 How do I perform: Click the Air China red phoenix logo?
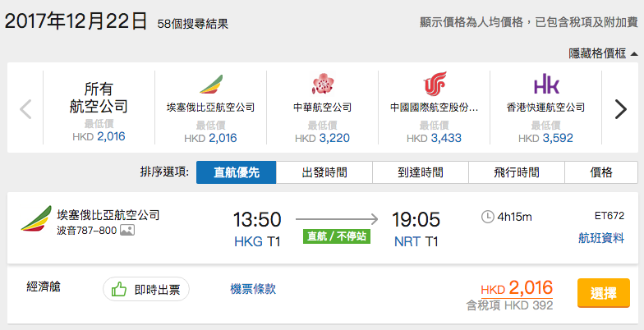tap(435, 84)
